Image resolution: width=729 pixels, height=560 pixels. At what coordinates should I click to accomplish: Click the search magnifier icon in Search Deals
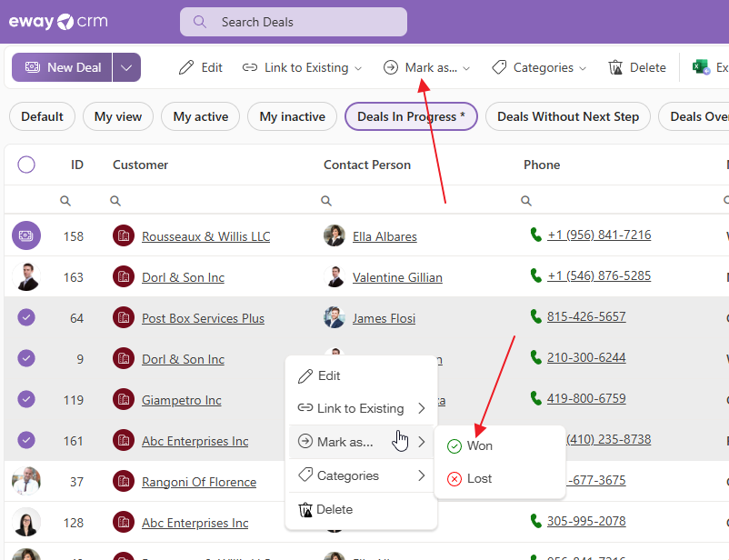(x=199, y=22)
